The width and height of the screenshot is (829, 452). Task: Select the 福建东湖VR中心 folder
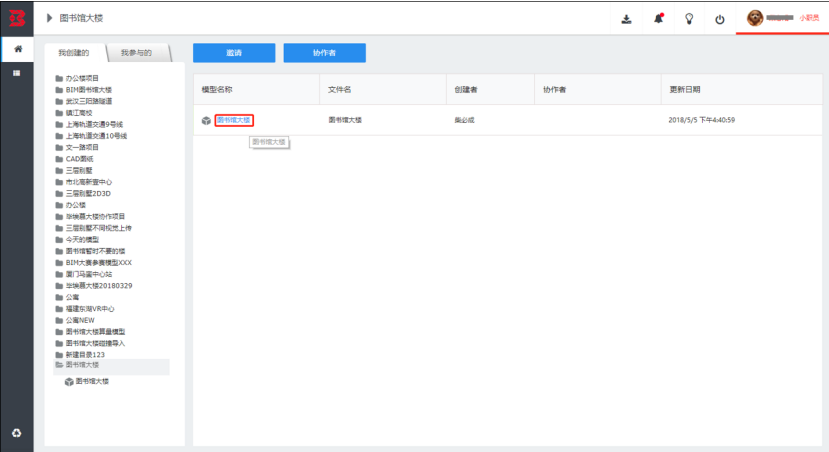(90, 309)
